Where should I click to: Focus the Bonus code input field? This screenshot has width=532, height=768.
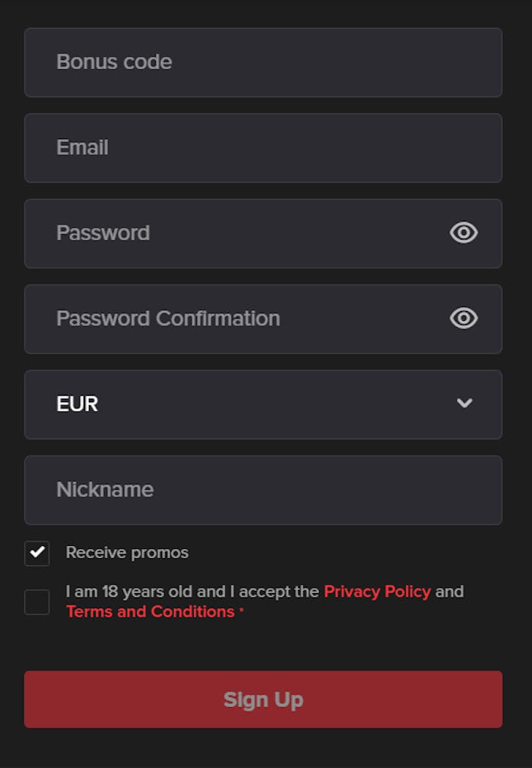[x=263, y=62]
